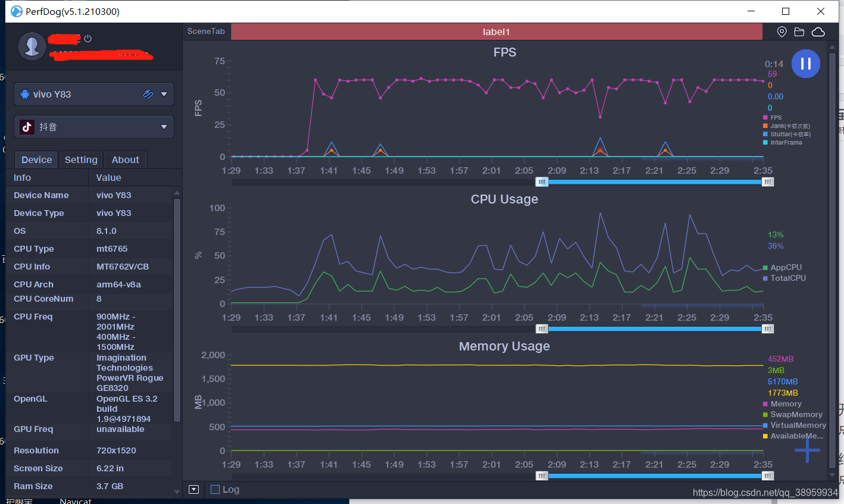Select the CPU CoreNum row

(89, 299)
